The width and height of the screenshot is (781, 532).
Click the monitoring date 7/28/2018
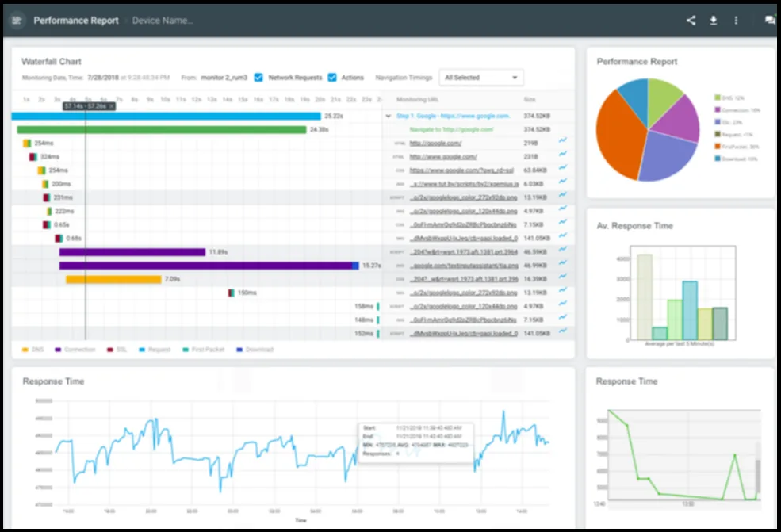(102, 77)
